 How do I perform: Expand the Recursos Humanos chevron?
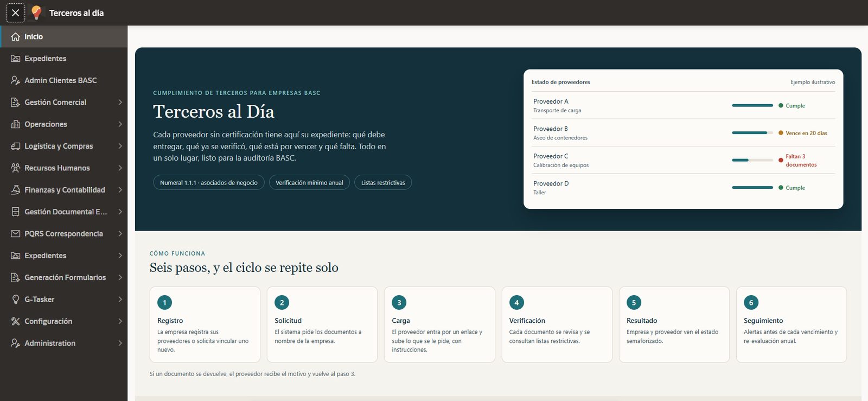(x=120, y=168)
